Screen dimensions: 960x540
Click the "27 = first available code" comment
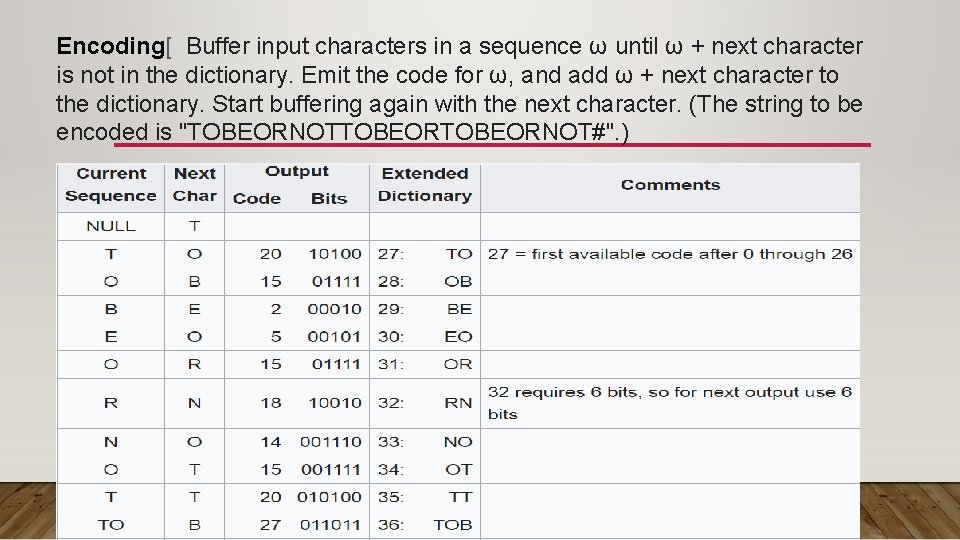670,254
